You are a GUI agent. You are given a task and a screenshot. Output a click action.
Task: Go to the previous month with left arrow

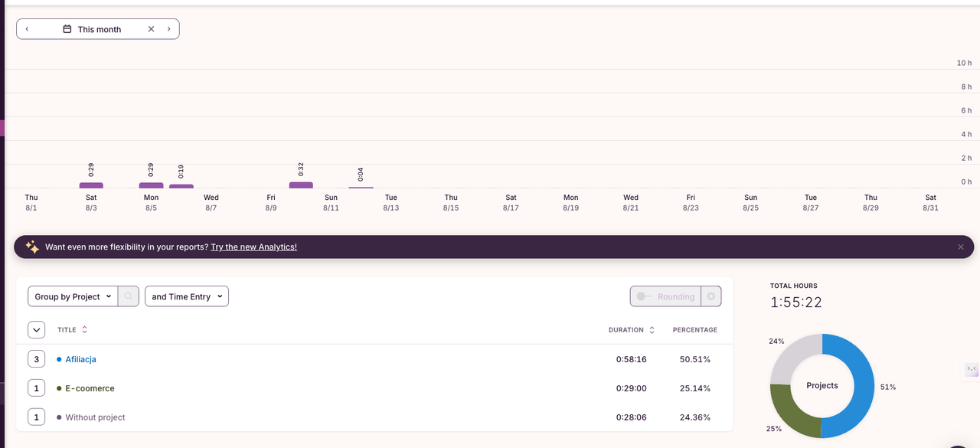(28, 29)
